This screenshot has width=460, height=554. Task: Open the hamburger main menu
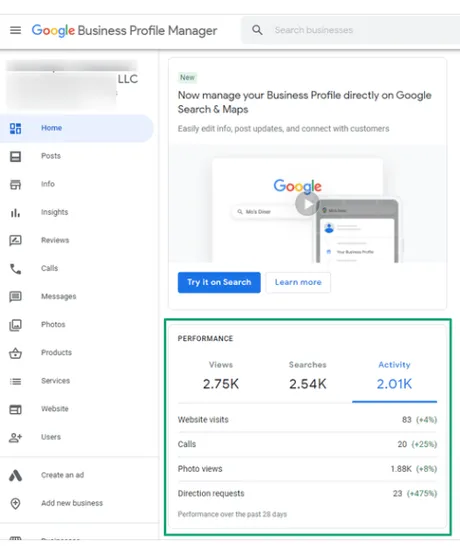pyautogui.click(x=15, y=30)
